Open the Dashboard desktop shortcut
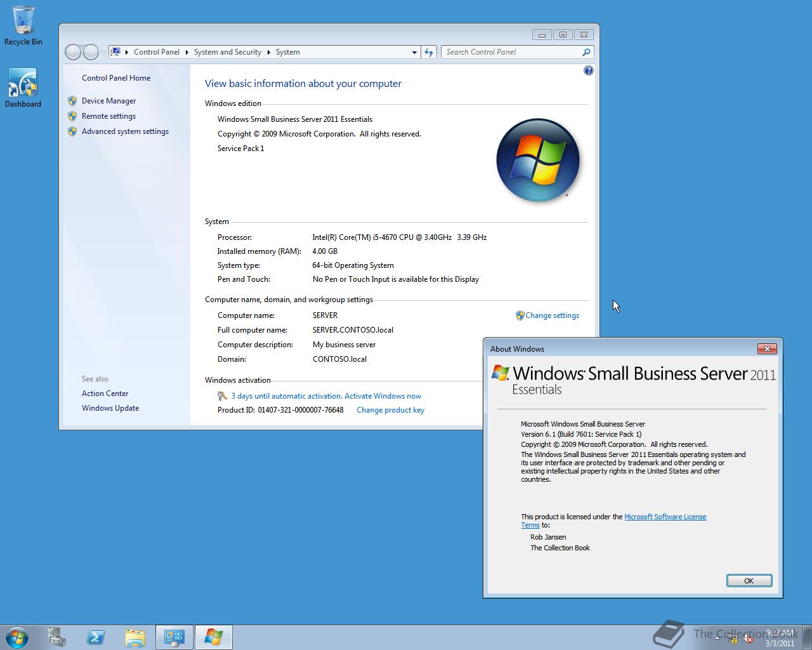 [23, 88]
